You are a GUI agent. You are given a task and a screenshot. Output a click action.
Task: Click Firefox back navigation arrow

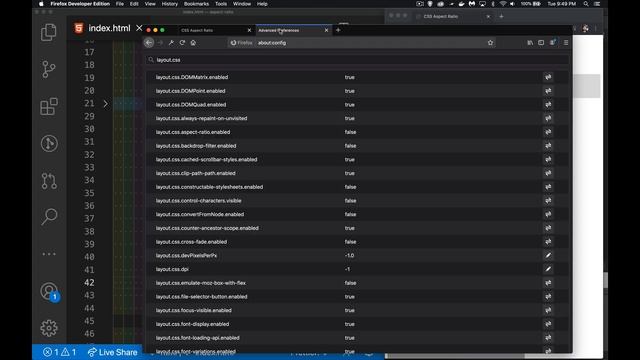click(149, 42)
